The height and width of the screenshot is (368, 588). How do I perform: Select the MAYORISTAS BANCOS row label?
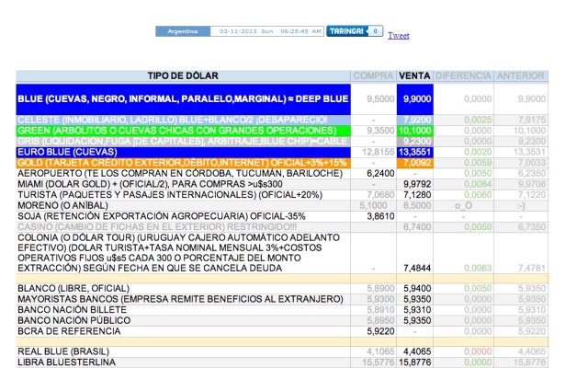click(x=180, y=299)
